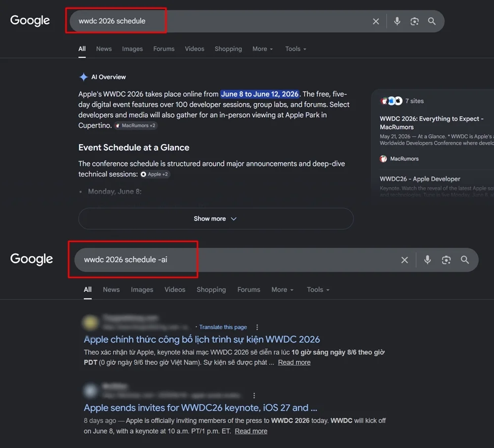Clear the 'wwdc 2026 schedule -ai' query with X
The height and width of the screenshot is (448, 494).
tap(405, 260)
